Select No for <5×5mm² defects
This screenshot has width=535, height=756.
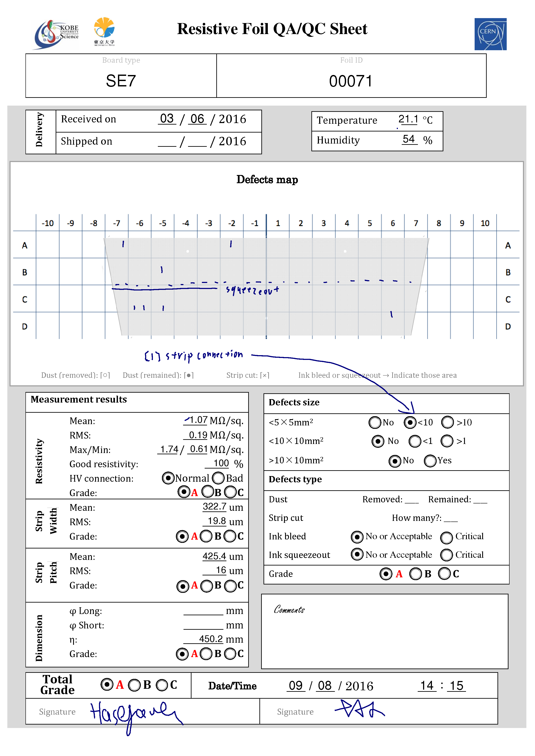(375, 422)
